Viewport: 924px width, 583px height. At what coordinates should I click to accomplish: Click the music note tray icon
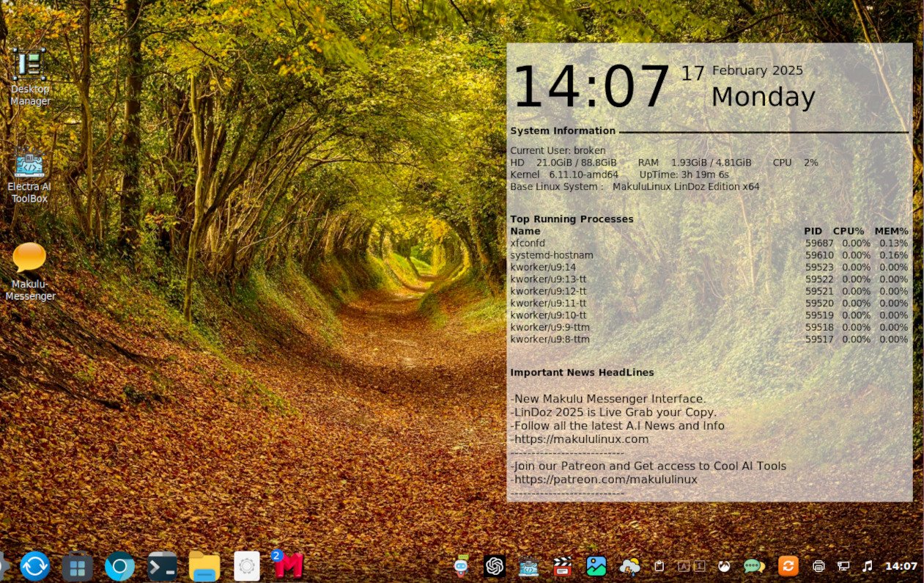pos(868,566)
